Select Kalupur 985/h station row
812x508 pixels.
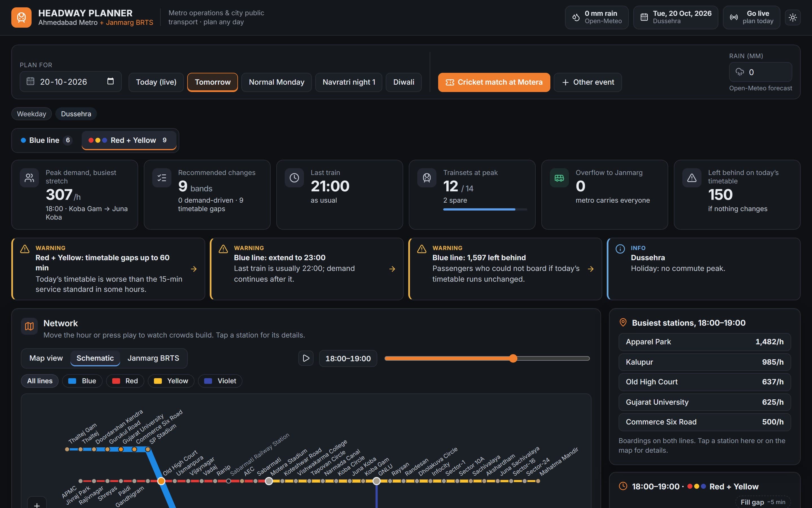[705, 362]
